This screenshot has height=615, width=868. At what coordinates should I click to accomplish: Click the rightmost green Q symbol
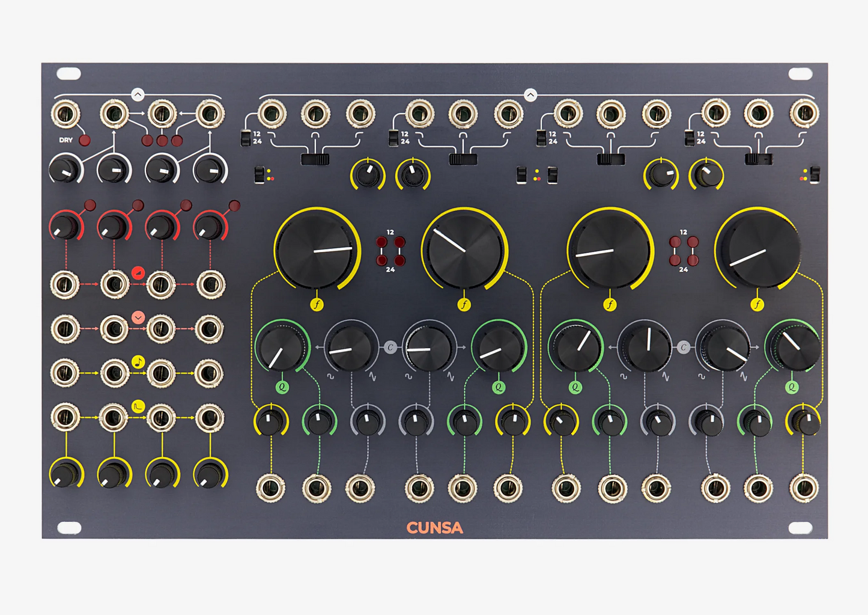(792, 387)
